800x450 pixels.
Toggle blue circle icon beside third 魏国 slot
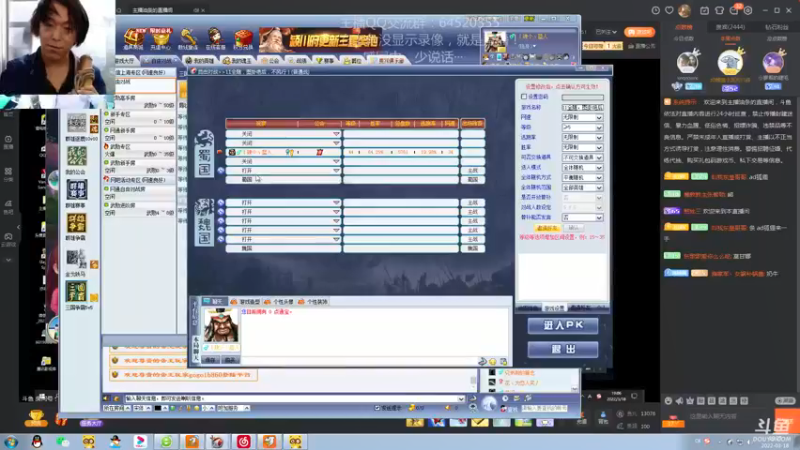click(221, 221)
